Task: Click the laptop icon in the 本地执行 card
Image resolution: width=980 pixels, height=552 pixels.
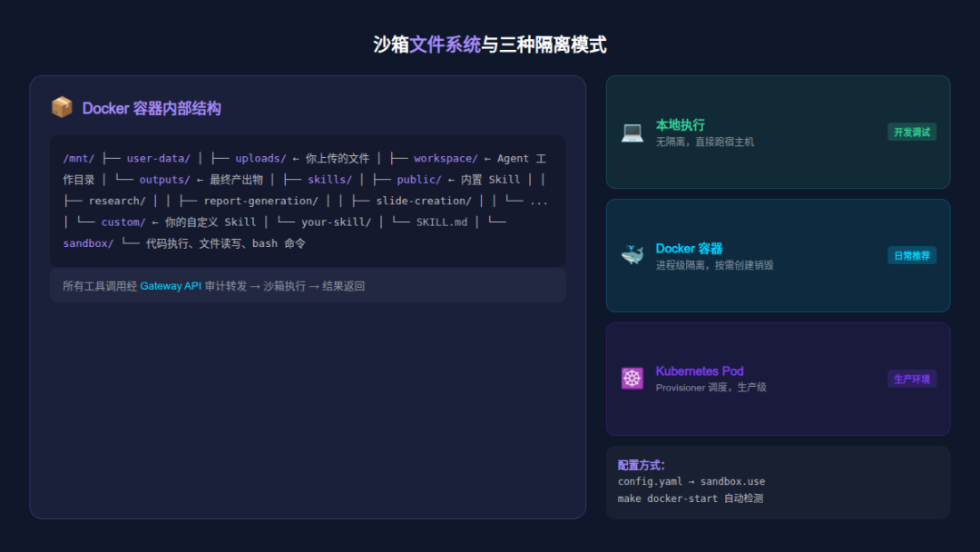Action: click(x=632, y=132)
